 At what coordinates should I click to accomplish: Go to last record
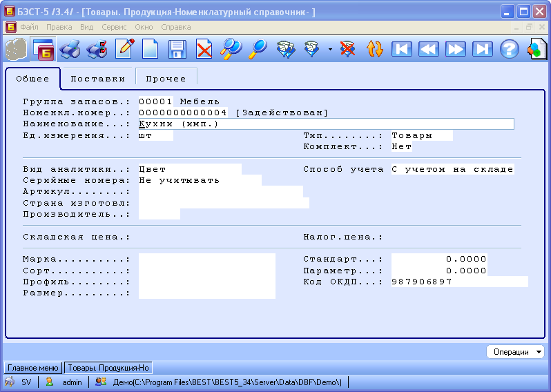point(482,49)
